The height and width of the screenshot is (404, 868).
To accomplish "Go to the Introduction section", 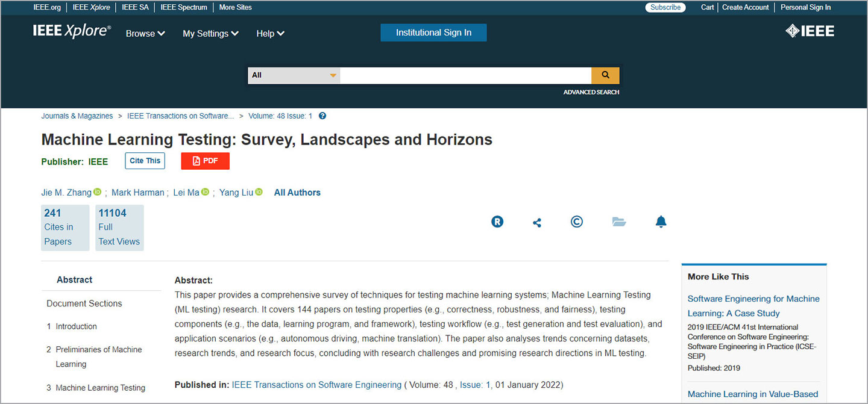I will [76, 326].
